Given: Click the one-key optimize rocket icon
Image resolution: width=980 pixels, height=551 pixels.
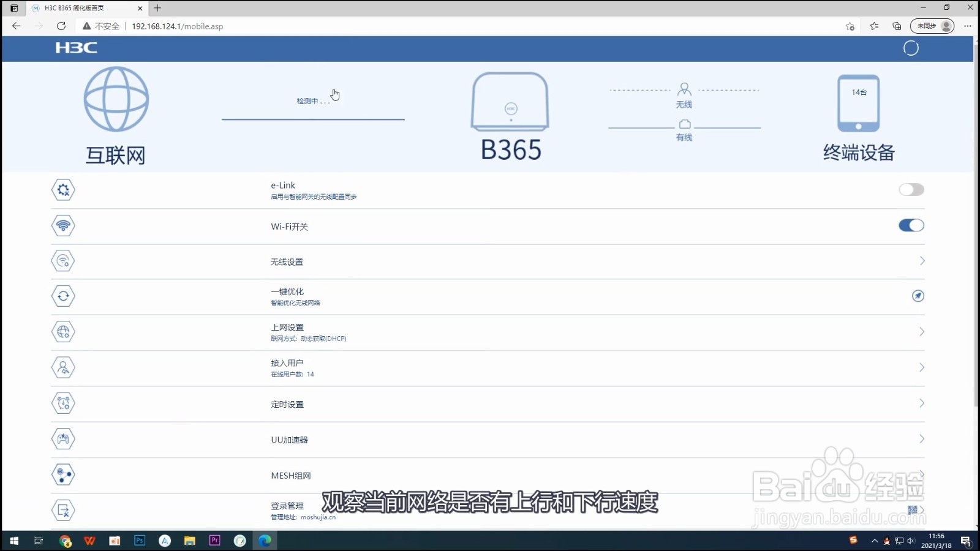Looking at the screenshot, I should [x=918, y=296].
